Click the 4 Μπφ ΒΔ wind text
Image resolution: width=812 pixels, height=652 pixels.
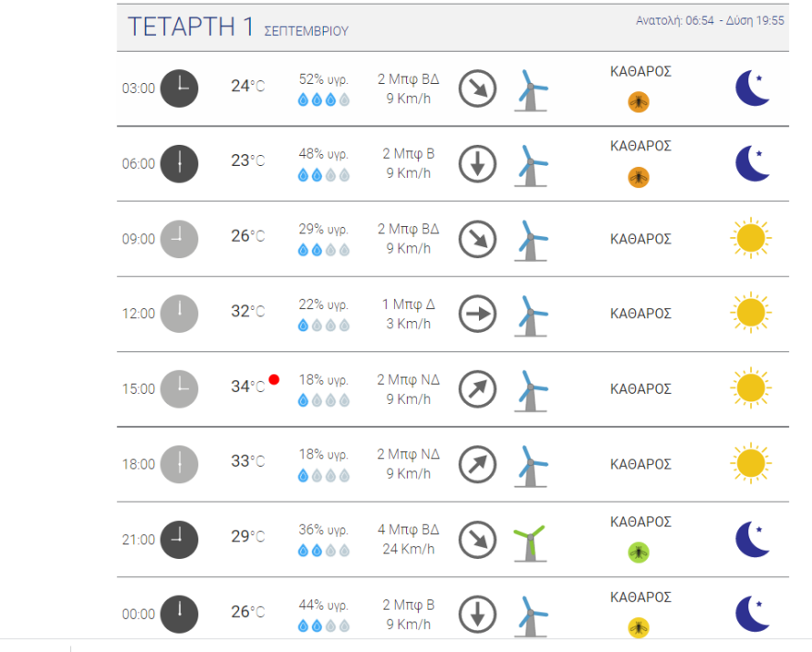(410, 530)
